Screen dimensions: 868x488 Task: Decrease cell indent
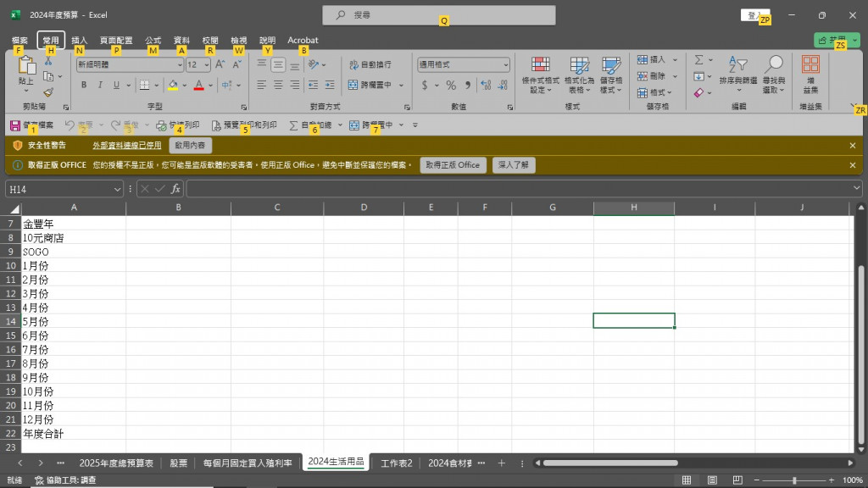pyautogui.click(x=314, y=85)
